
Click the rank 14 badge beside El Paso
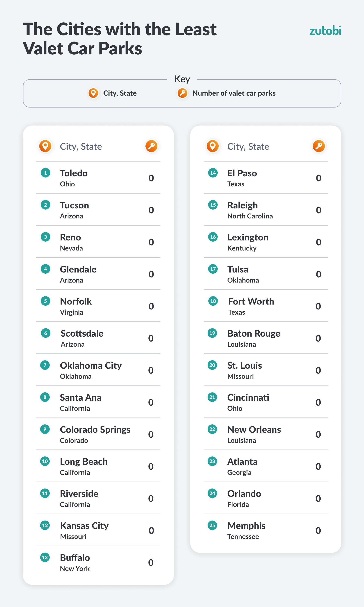[213, 173]
